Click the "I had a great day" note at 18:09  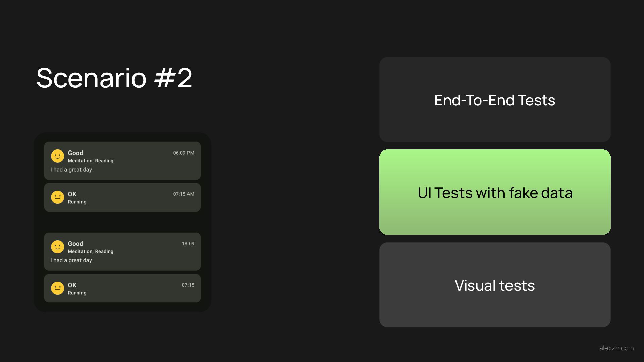[x=71, y=260]
